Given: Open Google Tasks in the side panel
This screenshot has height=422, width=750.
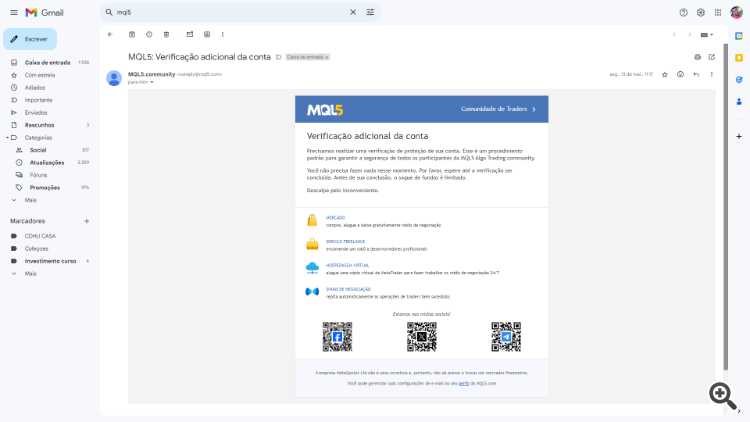Looking at the screenshot, I should pyautogui.click(x=739, y=80).
